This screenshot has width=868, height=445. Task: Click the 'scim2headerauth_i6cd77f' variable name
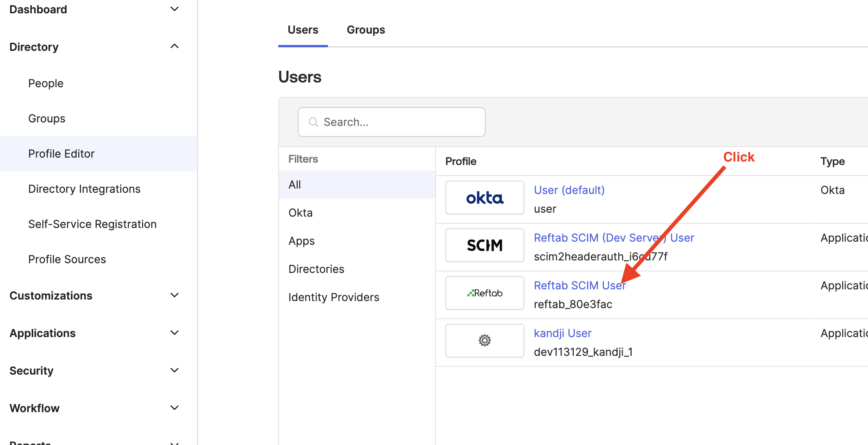(601, 257)
